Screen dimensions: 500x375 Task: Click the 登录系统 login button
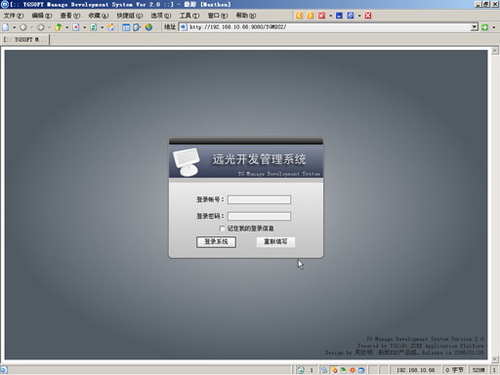pyautogui.click(x=216, y=242)
